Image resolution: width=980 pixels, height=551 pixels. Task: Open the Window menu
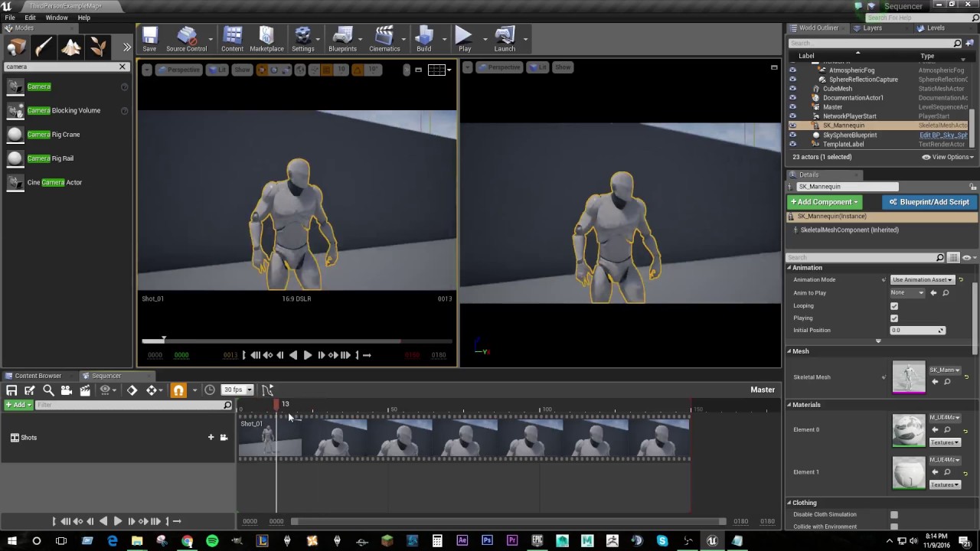tap(57, 18)
